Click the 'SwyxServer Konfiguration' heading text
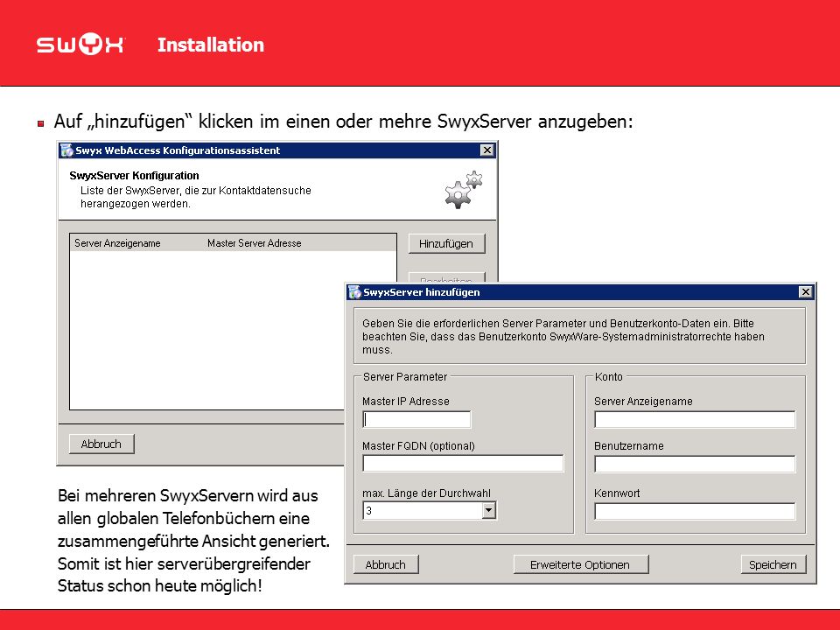 coord(134,176)
